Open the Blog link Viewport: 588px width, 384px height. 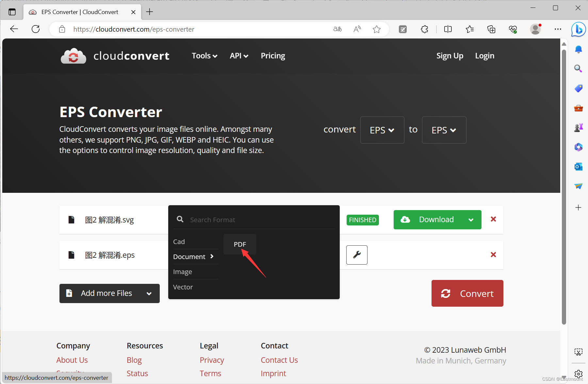click(134, 360)
